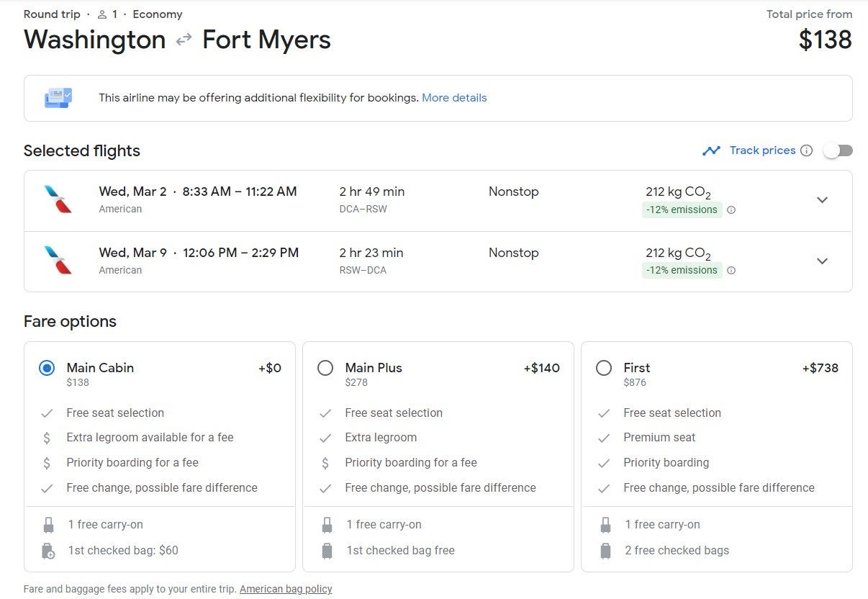The image size is (868, 599).
Task: Select the Main Plus fare radio button
Action: pyautogui.click(x=325, y=368)
